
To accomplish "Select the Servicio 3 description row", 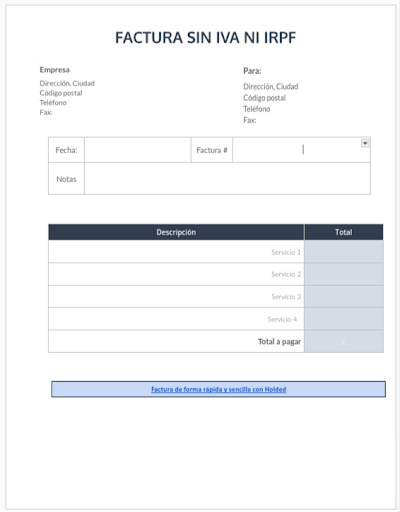I will 176,296.
